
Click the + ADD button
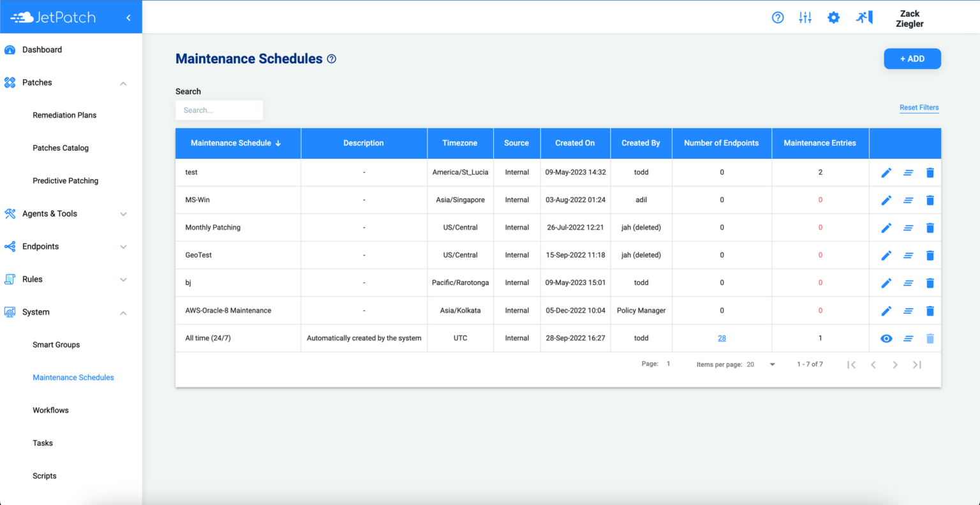[x=912, y=58]
